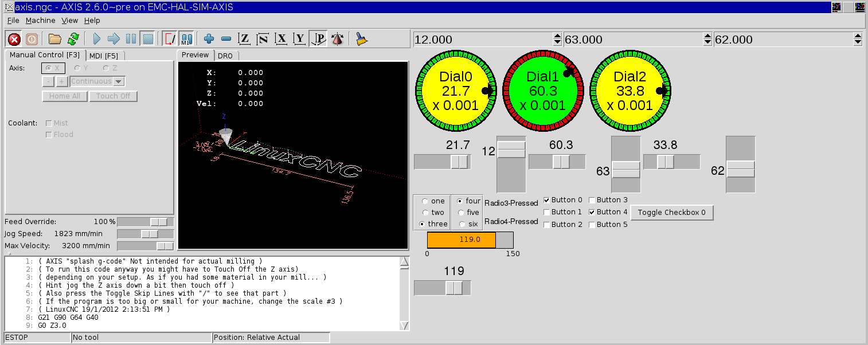Click the horizontal slider showing 119
The image size is (868, 345).
(443, 288)
